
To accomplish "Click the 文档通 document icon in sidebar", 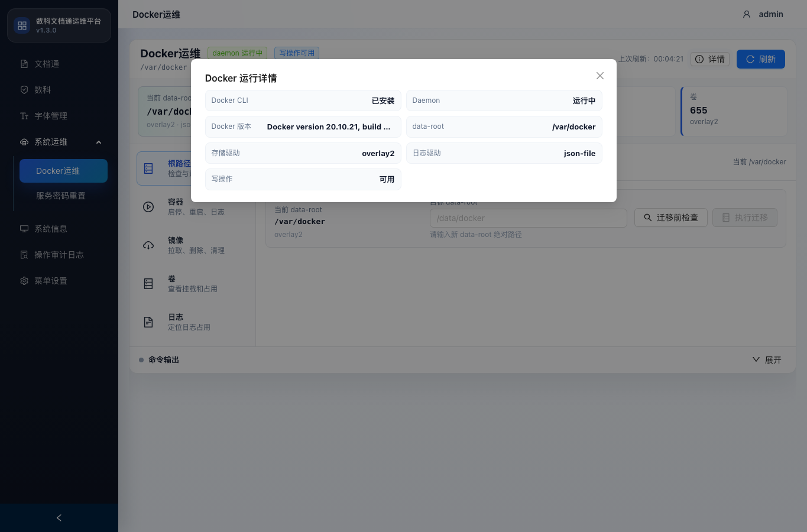I will 24,64.
